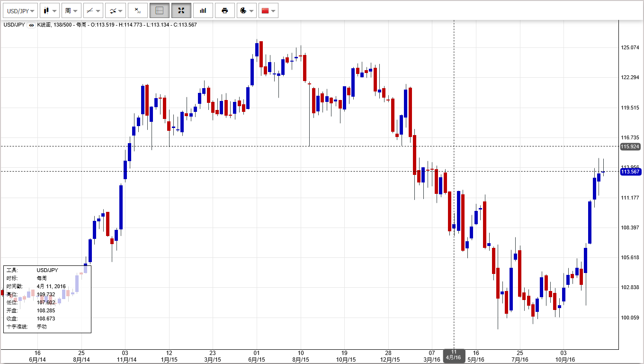Click the USD/JPY series label above the chart
The width and height of the screenshot is (644, 364).
(x=14, y=25)
